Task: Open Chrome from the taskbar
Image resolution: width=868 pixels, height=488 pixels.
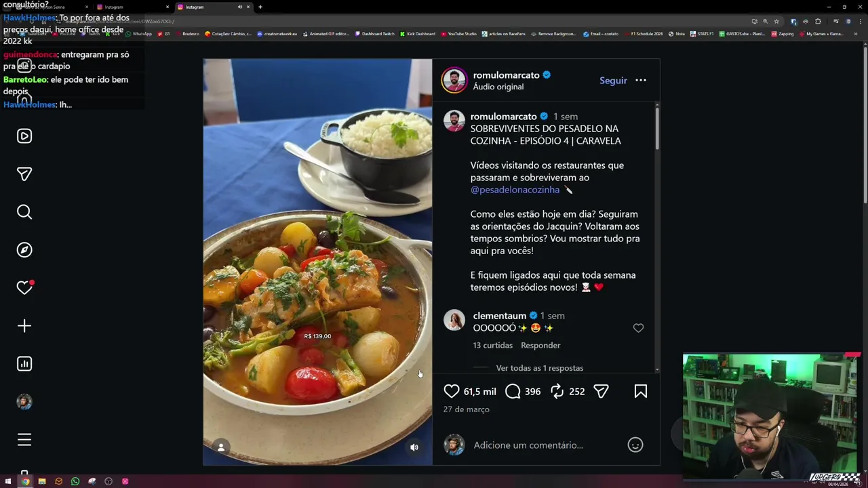Action: tap(25, 481)
